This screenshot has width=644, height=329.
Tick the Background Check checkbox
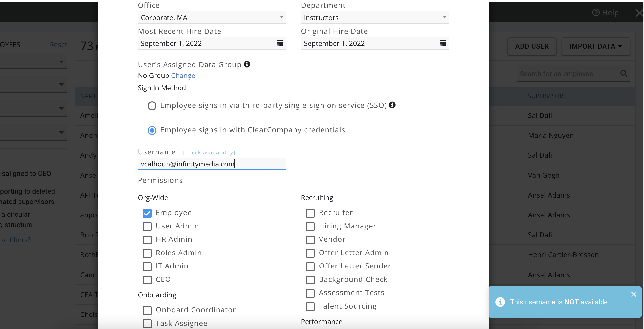(x=310, y=280)
